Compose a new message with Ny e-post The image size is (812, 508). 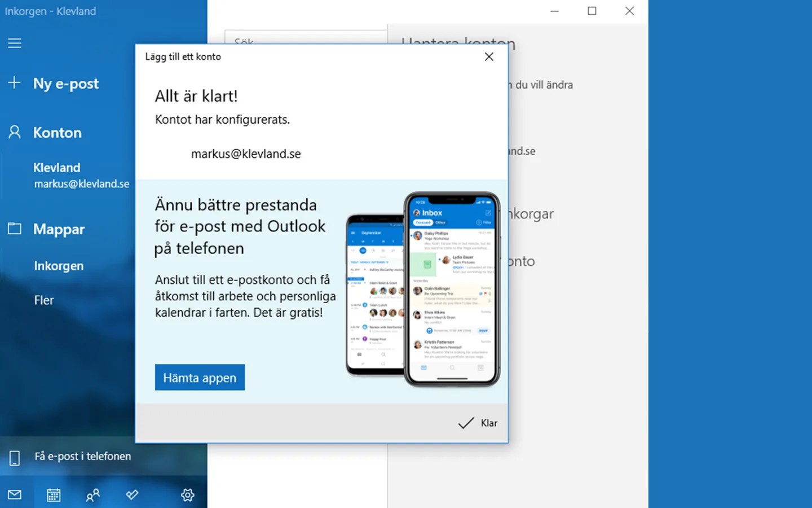coord(65,84)
